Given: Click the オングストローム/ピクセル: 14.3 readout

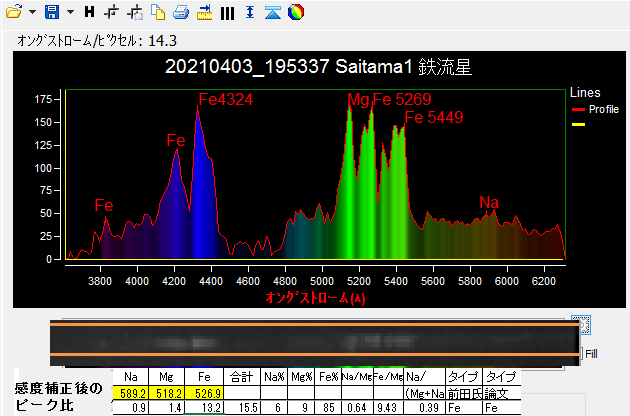Looking at the screenshot, I should [x=97, y=41].
